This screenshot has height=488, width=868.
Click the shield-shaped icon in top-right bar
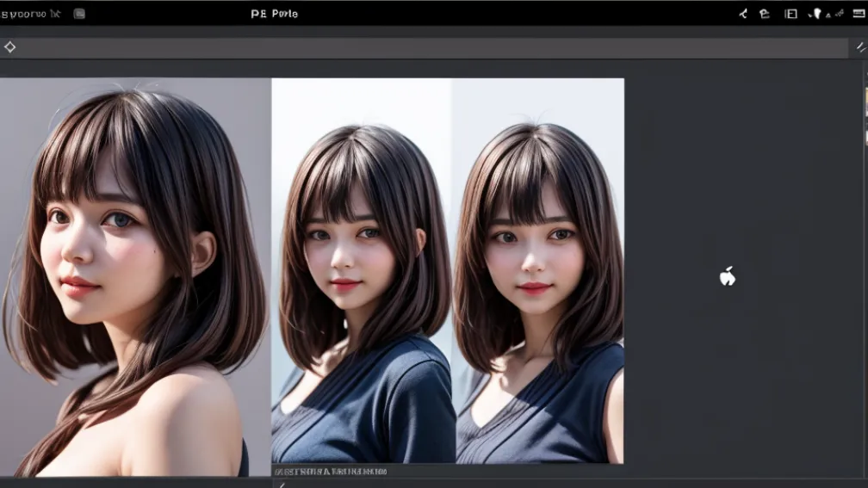pos(815,14)
